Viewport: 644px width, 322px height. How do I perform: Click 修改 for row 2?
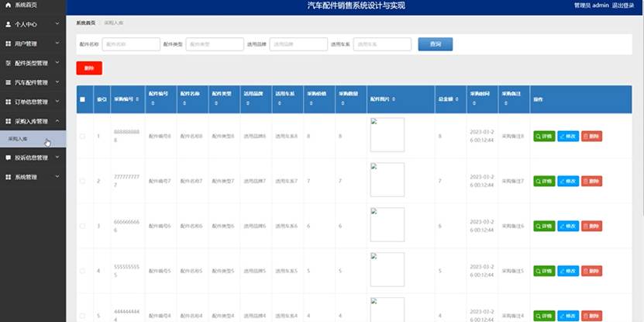point(568,181)
